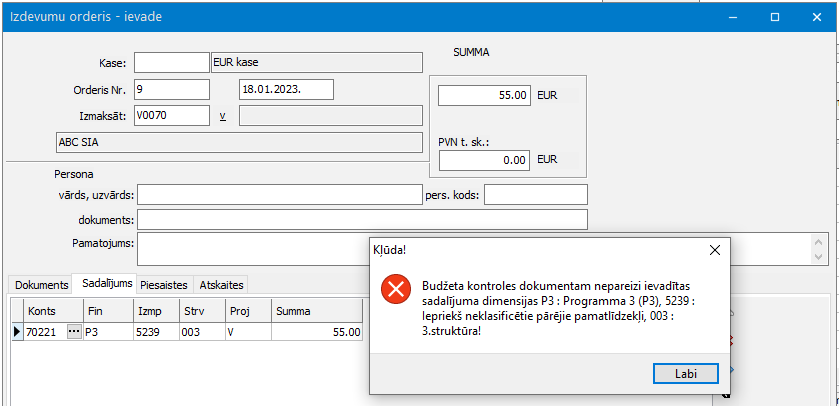839x406 pixels.
Task: Click the Strv column header
Action: coord(202,311)
